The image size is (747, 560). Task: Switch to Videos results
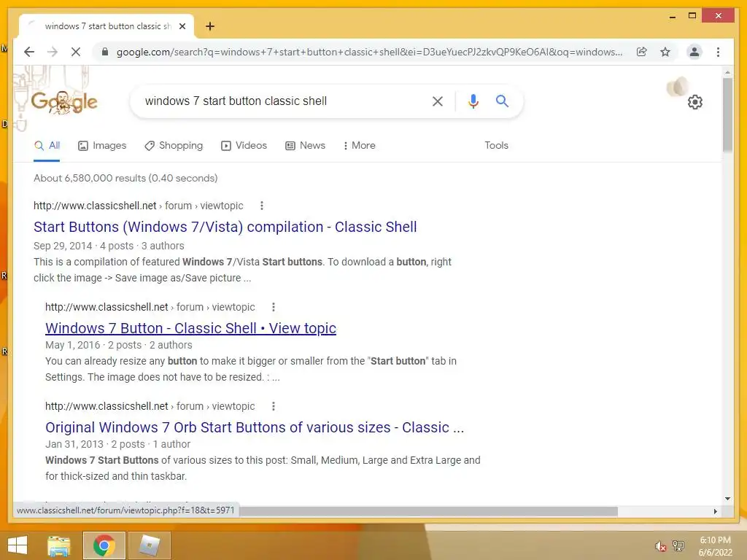tap(244, 146)
